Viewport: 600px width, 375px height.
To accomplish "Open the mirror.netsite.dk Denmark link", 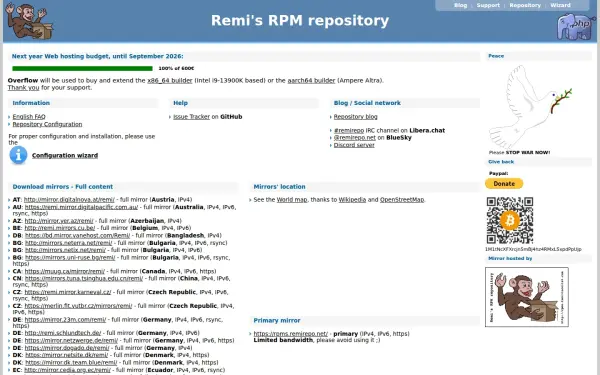I will [x=67, y=355].
